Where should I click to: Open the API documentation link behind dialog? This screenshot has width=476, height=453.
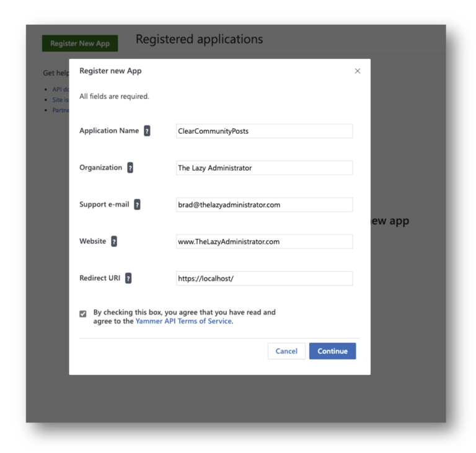click(x=60, y=89)
